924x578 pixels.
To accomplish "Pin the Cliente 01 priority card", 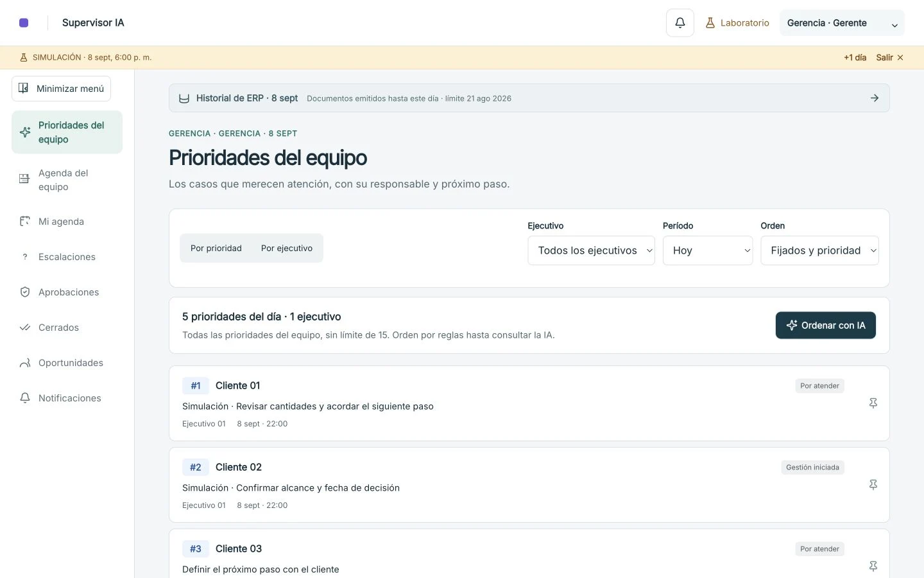I will pos(873,403).
